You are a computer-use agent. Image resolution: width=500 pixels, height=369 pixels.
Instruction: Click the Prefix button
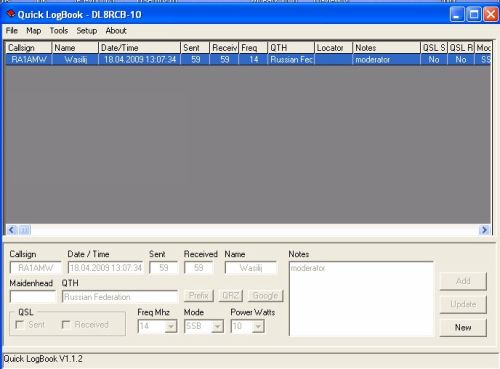tap(199, 296)
